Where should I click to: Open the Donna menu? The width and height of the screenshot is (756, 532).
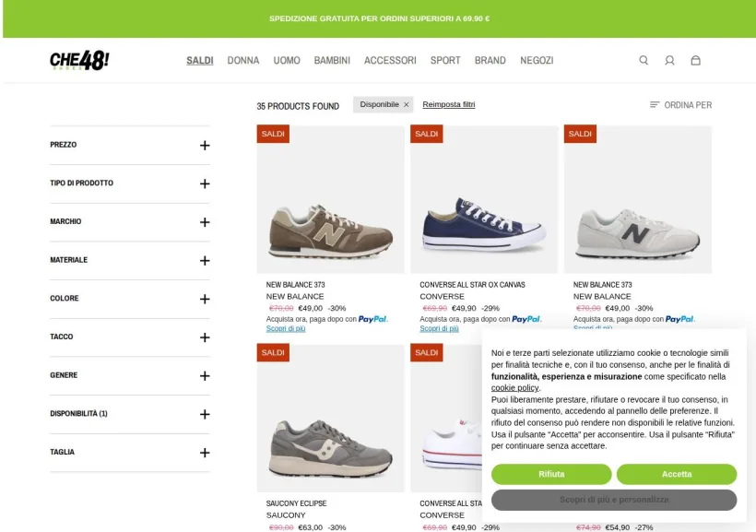click(243, 61)
